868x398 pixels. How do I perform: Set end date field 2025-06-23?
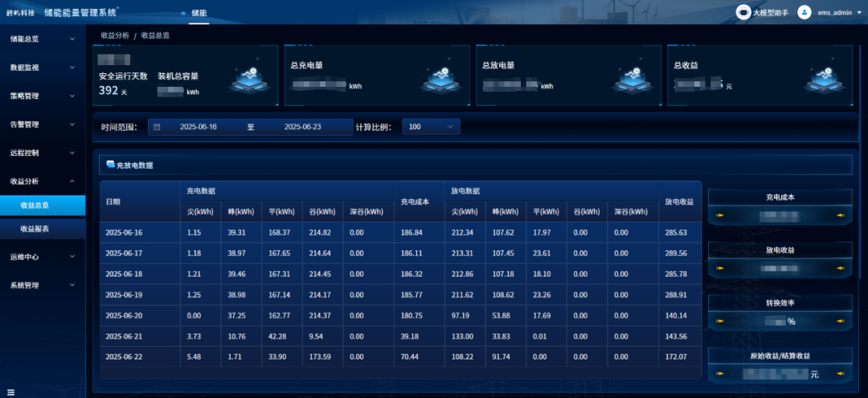coord(302,127)
